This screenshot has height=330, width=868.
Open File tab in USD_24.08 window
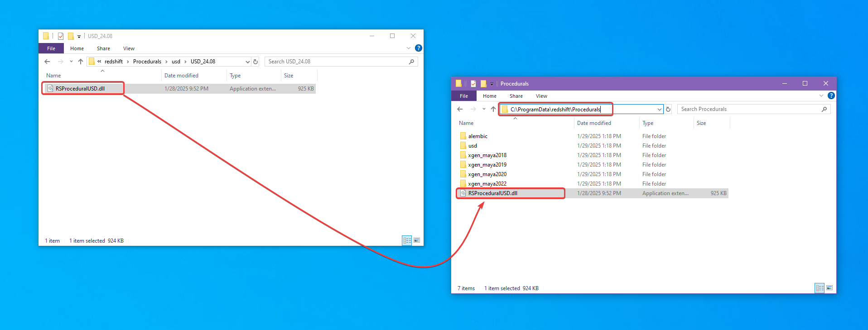[51, 48]
